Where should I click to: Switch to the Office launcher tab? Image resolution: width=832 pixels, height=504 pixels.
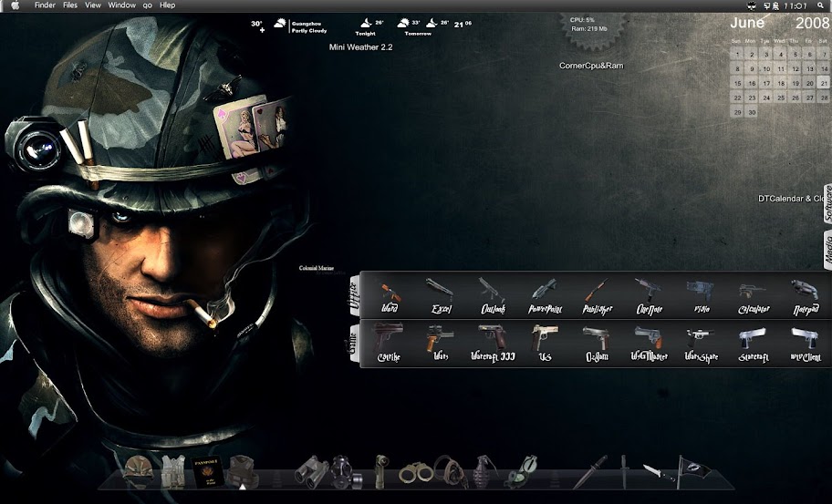click(354, 295)
